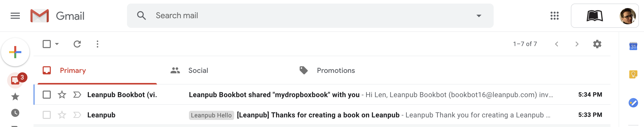Refresh the inbox

tap(77, 44)
